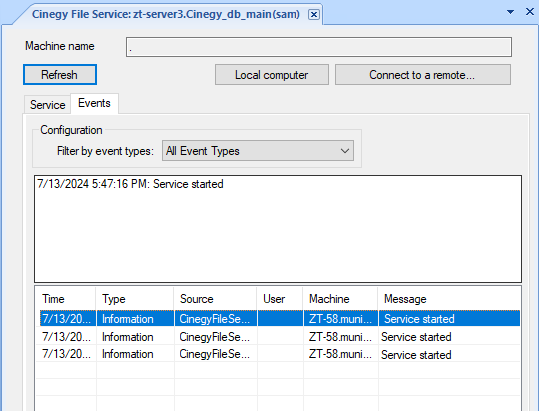Sort by the Time column header
The image size is (539, 411).
(65, 299)
